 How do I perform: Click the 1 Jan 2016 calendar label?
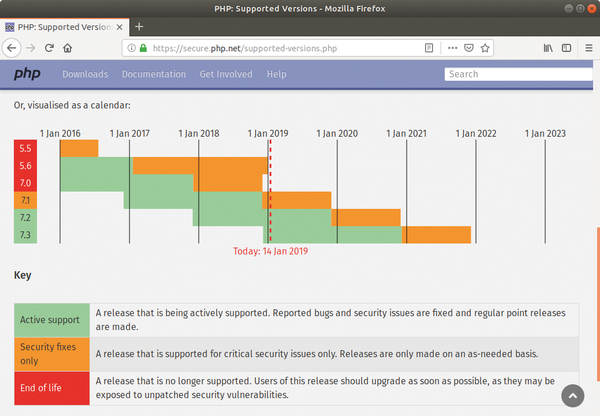tap(60, 133)
